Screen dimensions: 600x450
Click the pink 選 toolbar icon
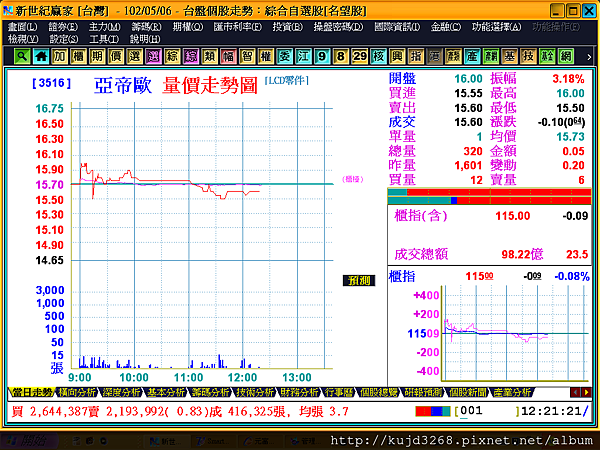click(153, 57)
